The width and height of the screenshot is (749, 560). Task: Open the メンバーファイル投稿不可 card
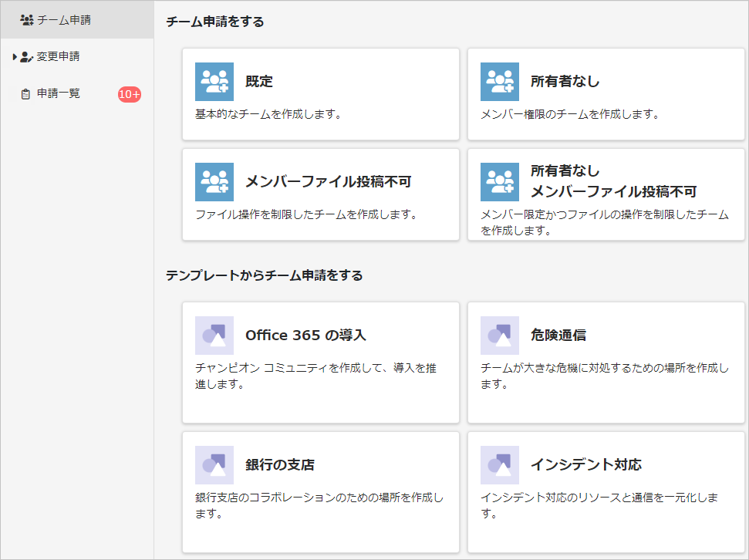pos(320,193)
